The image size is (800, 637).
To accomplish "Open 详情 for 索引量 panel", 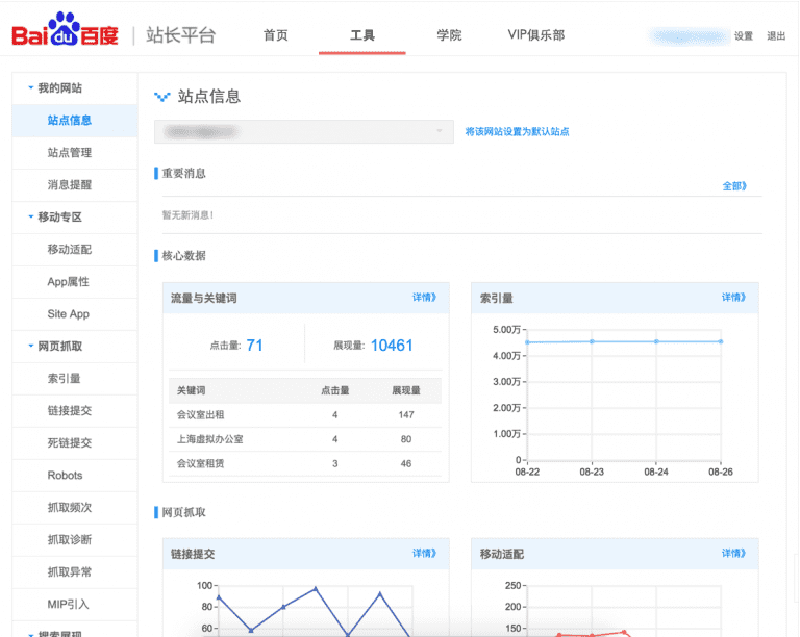I will [734, 297].
